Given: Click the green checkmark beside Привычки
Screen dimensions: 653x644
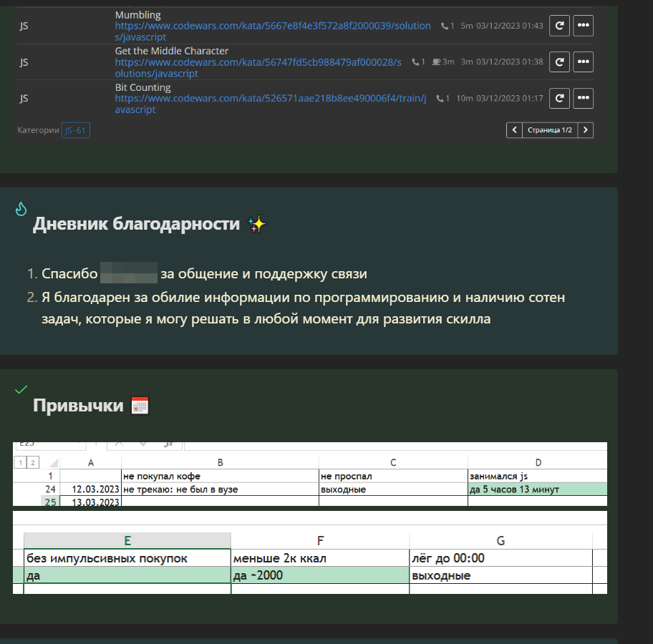Looking at the screenshot, I should coord(21,390).
